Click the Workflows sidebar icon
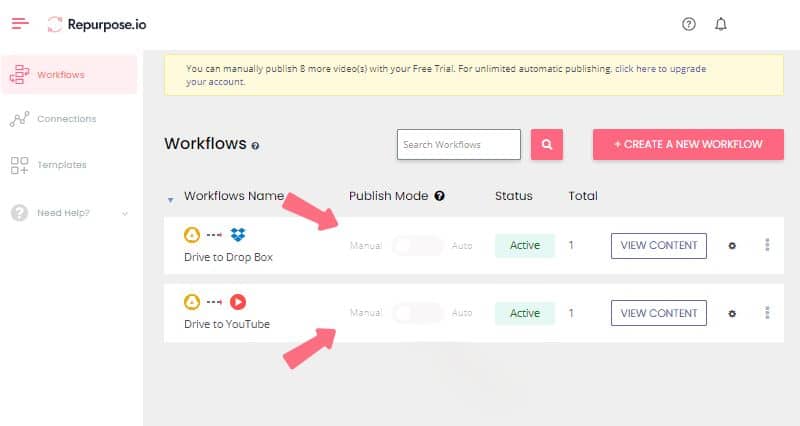800x426 pixels. [x=19, y=74]
